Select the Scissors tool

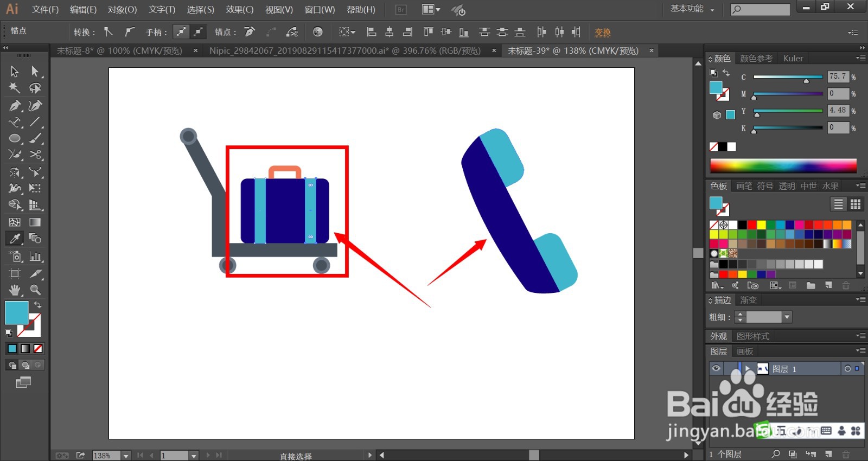[x=35, y=155]
